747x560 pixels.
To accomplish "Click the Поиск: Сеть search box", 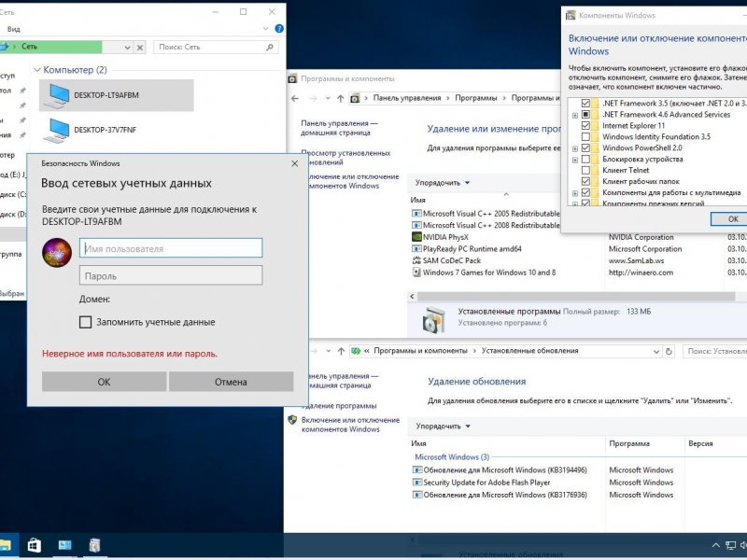I will point(216,47).
